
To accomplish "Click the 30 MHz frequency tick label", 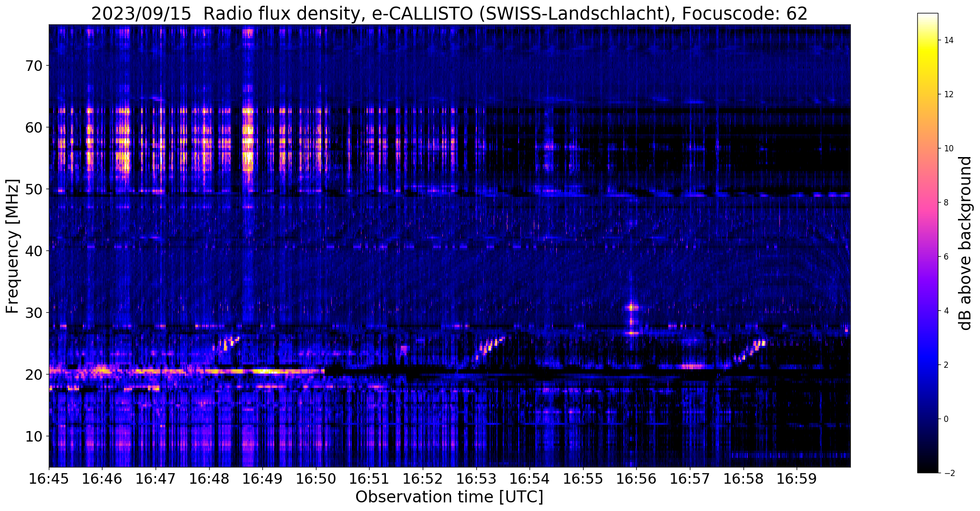I will (34, 313).
